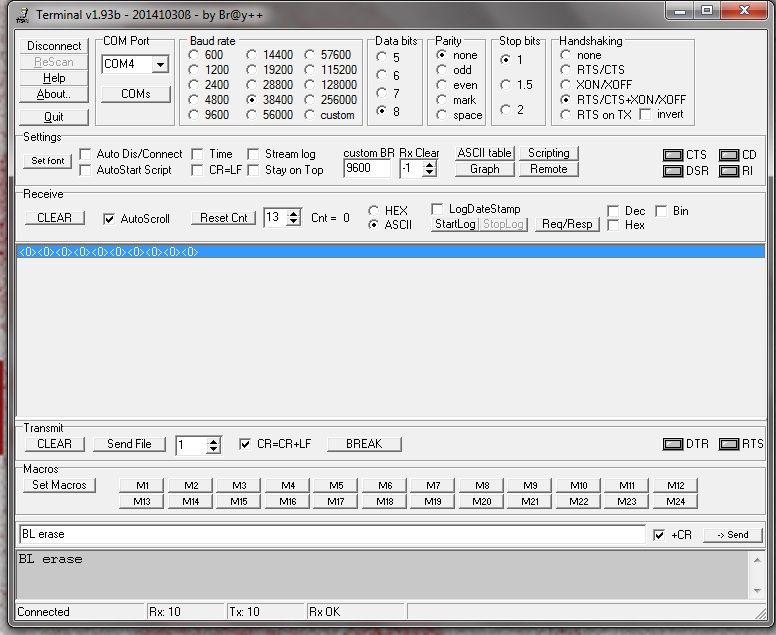Image resolution: width=776 pixels, height=635 pixels.
Task: Select the 115200 baud rate
Action: [x=309, y=70]
